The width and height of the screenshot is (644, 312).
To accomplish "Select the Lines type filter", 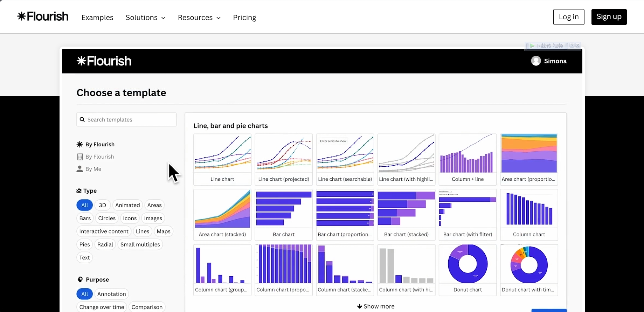I will [143, 231].
